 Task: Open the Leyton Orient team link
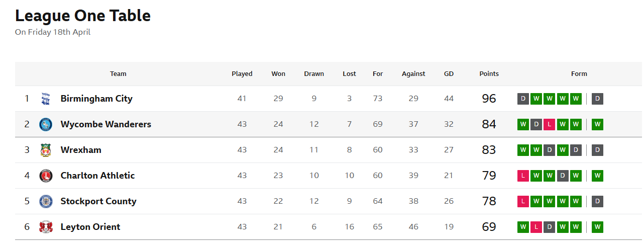pos(90,227)
